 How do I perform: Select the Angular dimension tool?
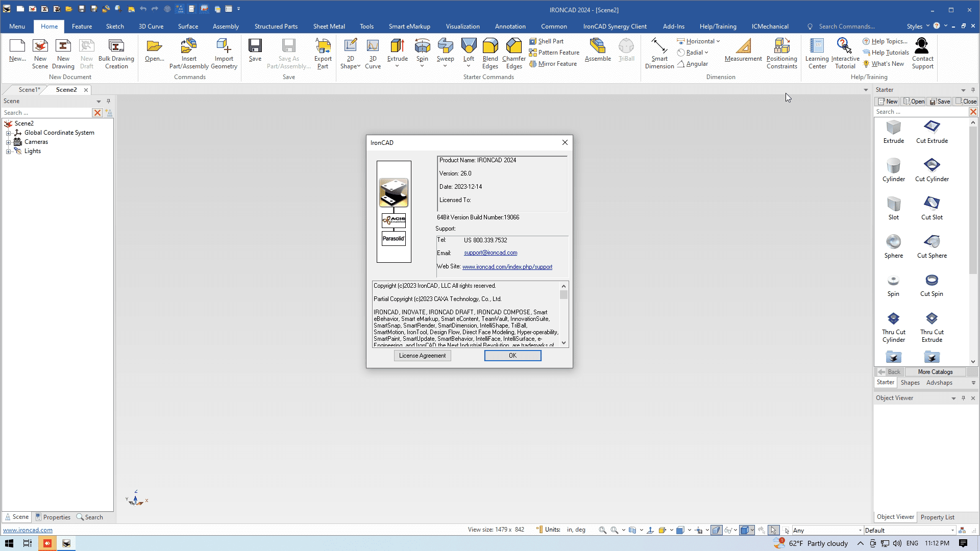coord(693,64)
